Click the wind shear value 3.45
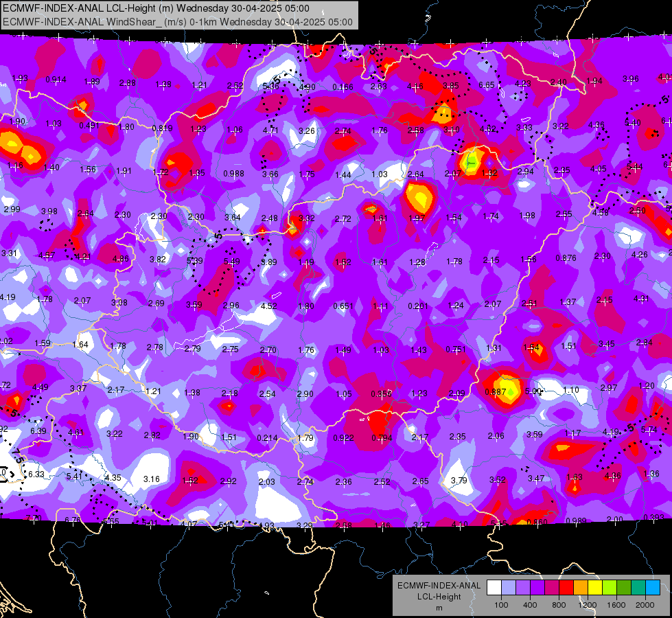 coord(606,344)
